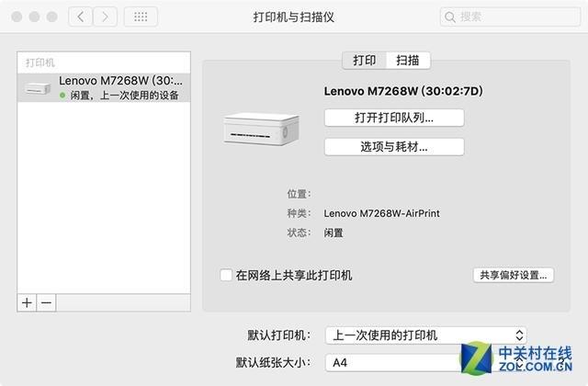Image resolution: width=588 pixels, height=386 pixels.
Task: Click the 选项与耗材 button
Action: point(394,147)
